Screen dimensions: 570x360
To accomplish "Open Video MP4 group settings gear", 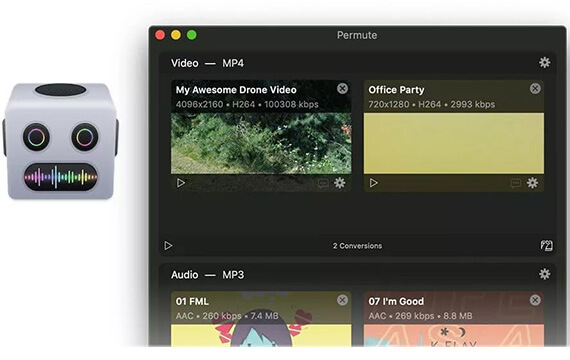I will click(x=544, y=63).
